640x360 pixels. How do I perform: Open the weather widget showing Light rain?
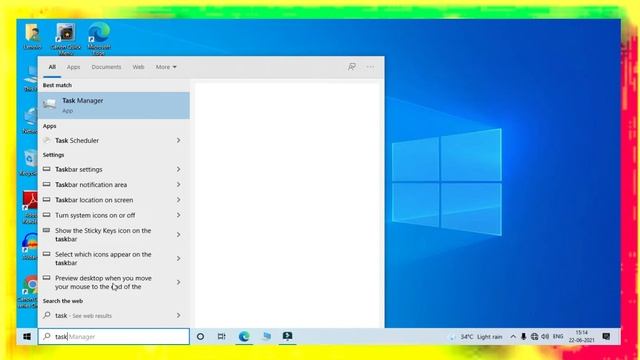(x=476, y=337)
